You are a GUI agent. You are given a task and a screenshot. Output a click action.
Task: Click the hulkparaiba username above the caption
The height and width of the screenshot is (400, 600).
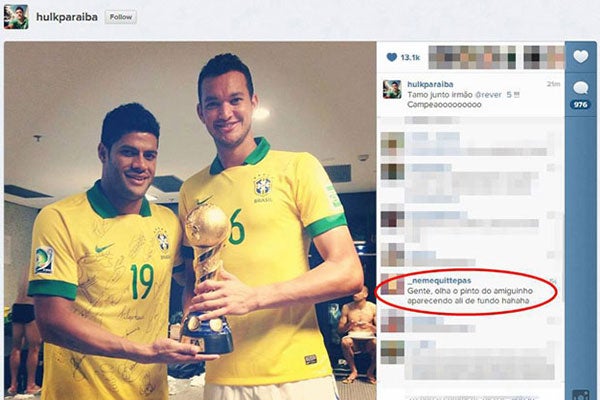pos(430,84)
